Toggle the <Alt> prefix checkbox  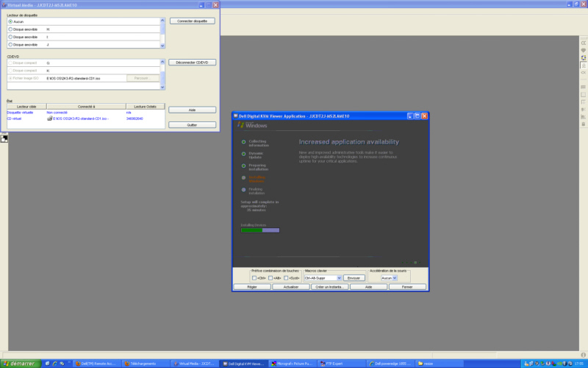click(x=270, y=278)
